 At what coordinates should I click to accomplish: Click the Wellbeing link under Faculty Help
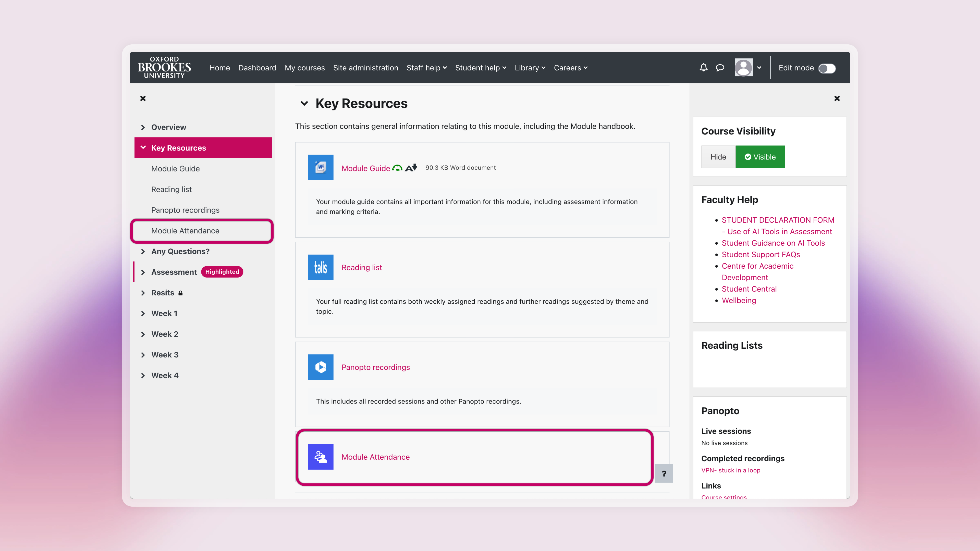click(x=739, y=300)
